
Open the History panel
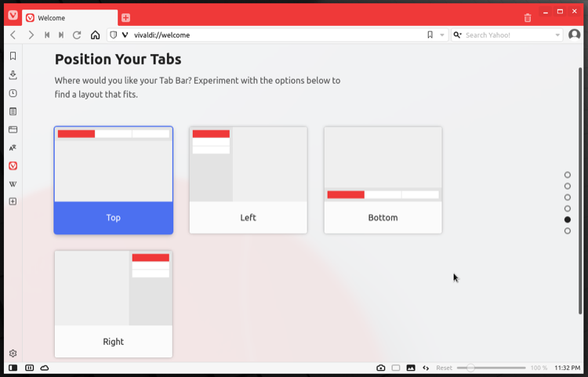click(x=13, y=93)
